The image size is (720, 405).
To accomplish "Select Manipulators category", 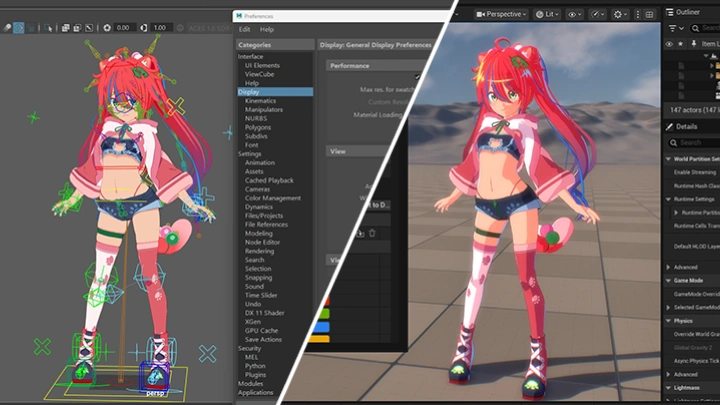I will (264, 109).
